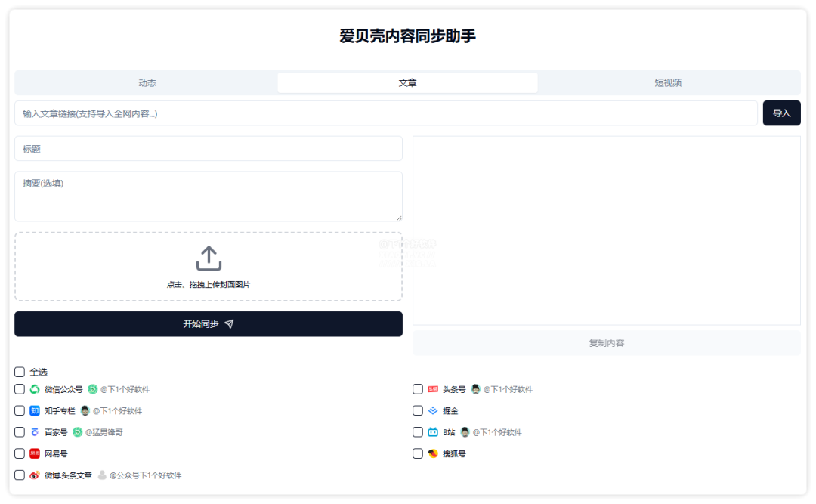Click the 搜狐号 platform label

tap(454, 453)
